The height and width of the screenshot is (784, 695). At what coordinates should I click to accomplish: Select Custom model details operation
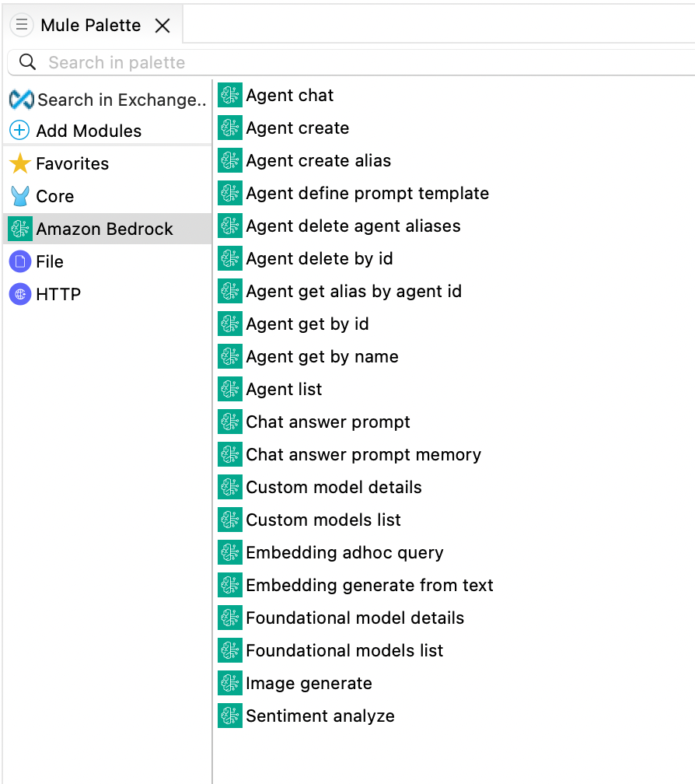[x=334, y=487]
